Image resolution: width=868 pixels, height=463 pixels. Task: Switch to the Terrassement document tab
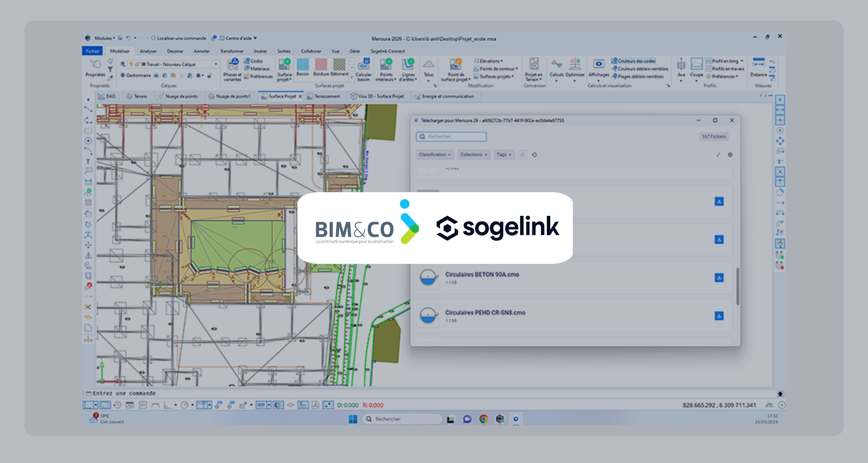(x=323, y=96)
